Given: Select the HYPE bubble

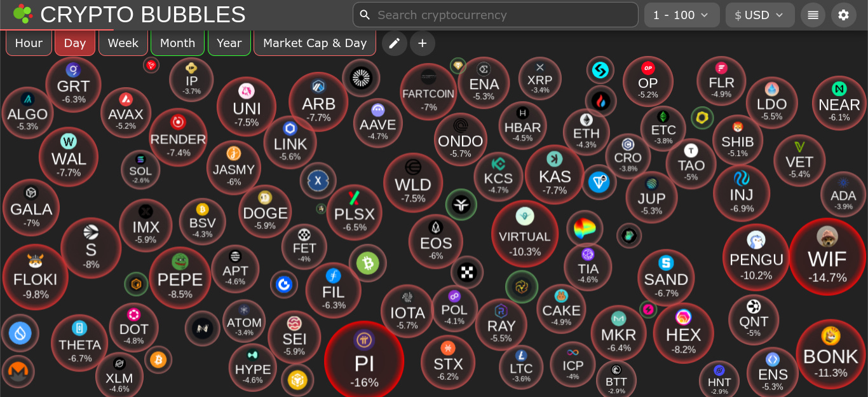Looking at the screenshot, I should pos(253,368).
